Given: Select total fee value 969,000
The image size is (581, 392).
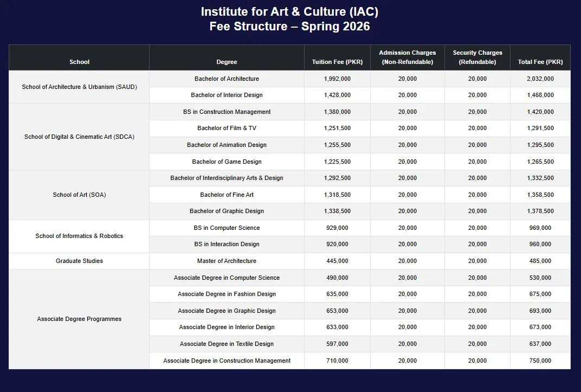Looking at the screenshot, I should [x=540, y=228].
